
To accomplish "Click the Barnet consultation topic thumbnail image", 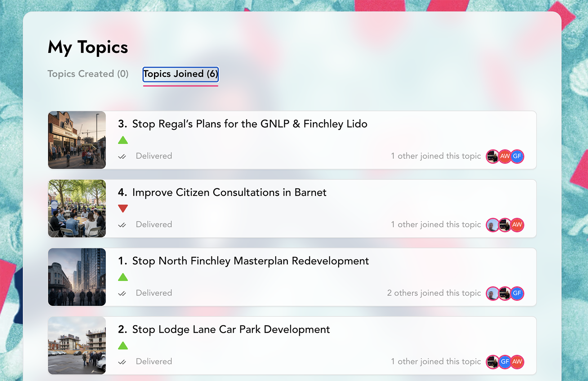I will click(77, 209).
